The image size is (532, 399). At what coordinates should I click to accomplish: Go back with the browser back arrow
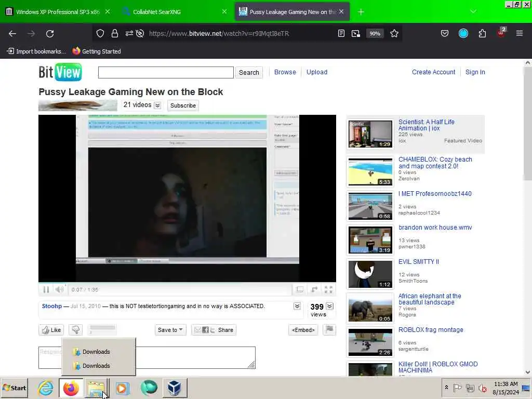pos(12,34)
